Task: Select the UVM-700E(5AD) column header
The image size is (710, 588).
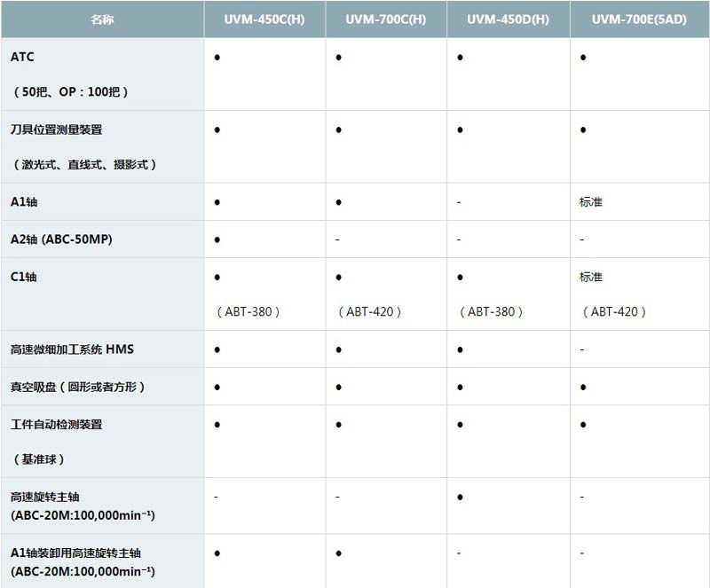Action: tap(639, 19)
